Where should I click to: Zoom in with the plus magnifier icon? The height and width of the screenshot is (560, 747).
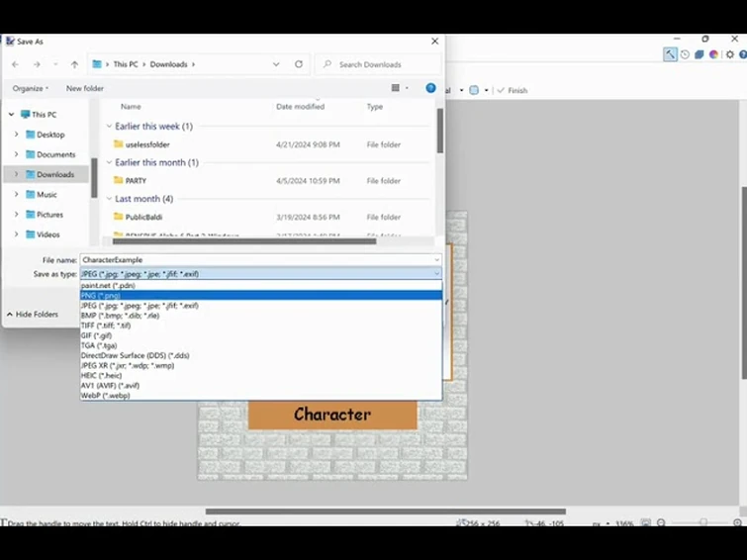point(737,522)
